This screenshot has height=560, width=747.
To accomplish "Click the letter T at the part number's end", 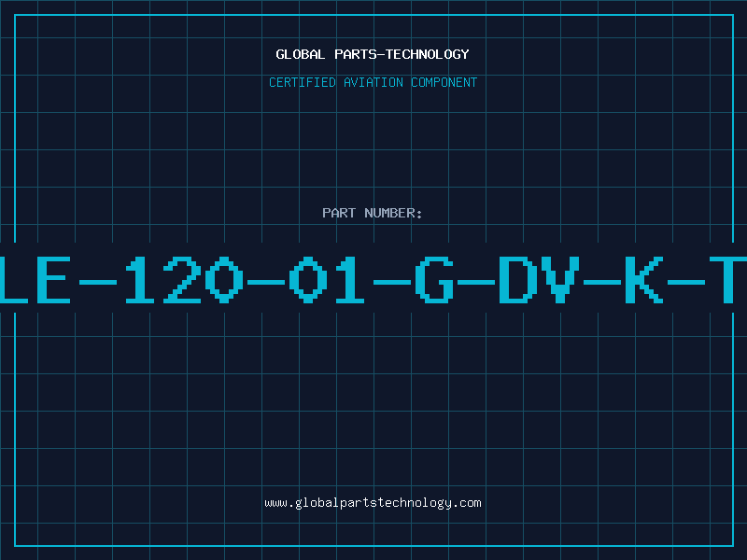I will (728, 279).
